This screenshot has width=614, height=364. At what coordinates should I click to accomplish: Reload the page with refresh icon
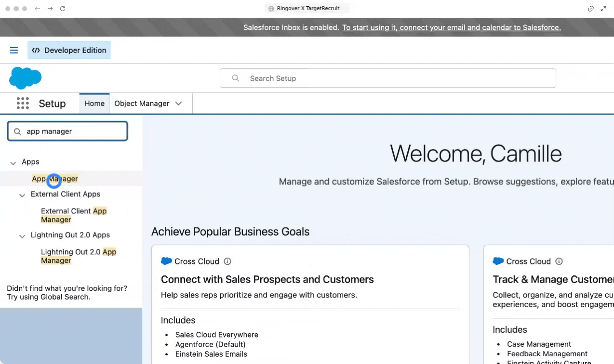[63, 9]
